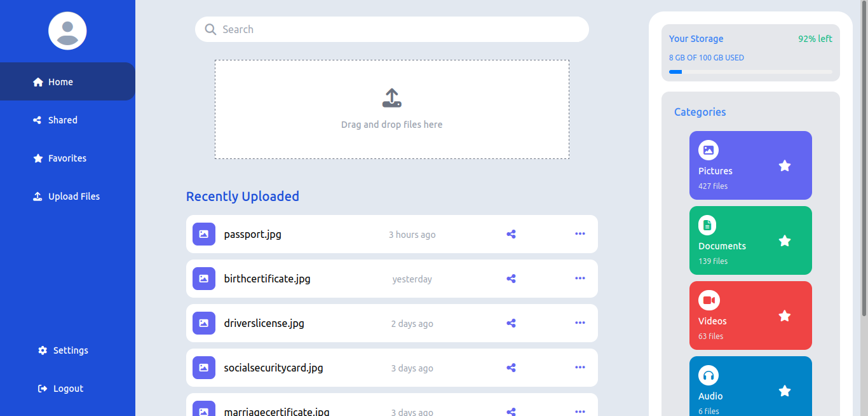This screenshot has height=416, width=868.
Task: Open the Pictures category photo icon
Action: pos(709,149)
